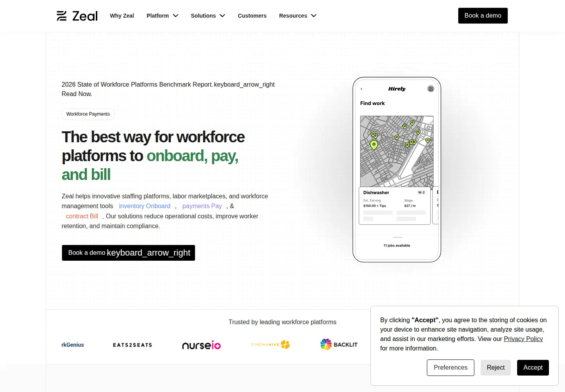The width and height of the screenshot is (565, 392).
Task: Click the Hirely logo in the phone mockup
Action: click(397, 89)
